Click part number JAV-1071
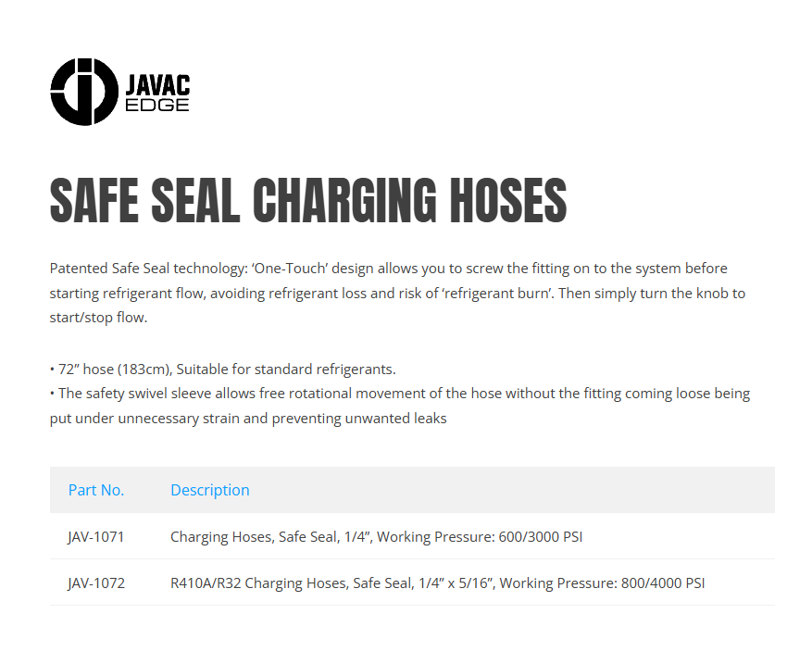Screen dimensions: 812x664 click(96, 536)
